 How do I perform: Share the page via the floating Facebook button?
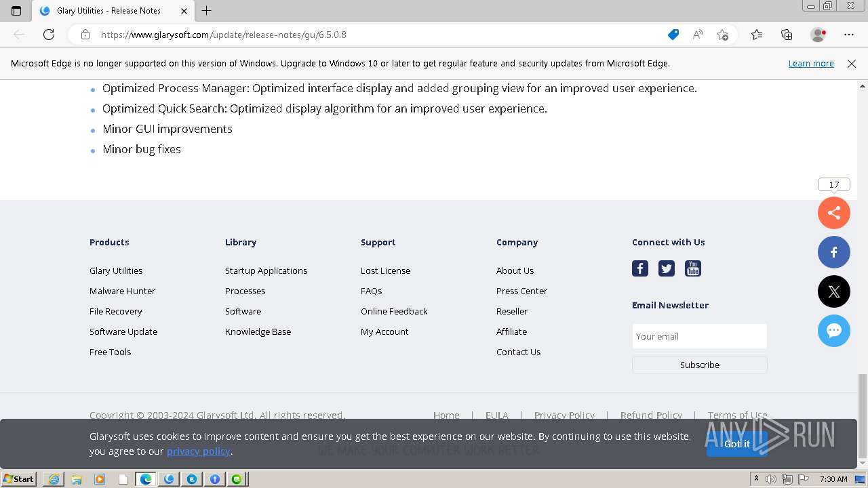834,252
